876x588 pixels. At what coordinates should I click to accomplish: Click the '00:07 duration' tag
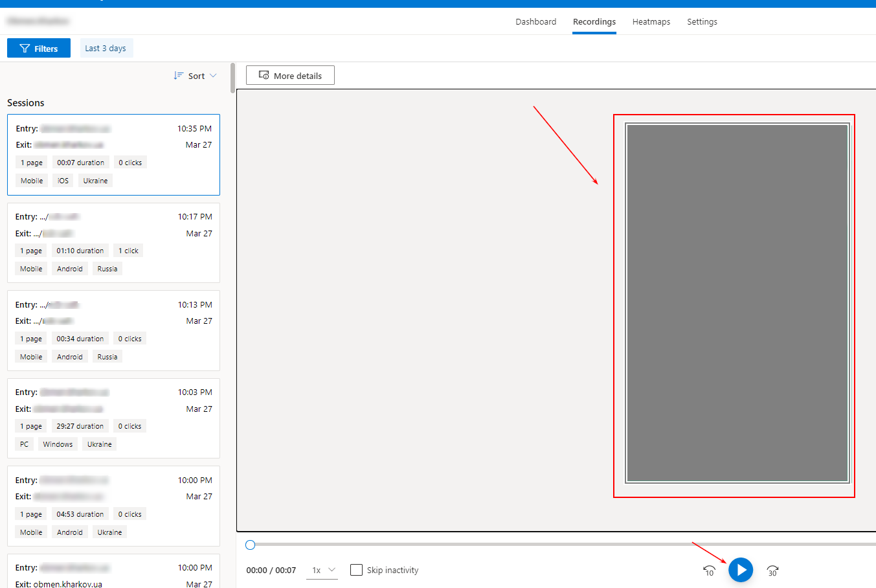[x=80, y=163]
